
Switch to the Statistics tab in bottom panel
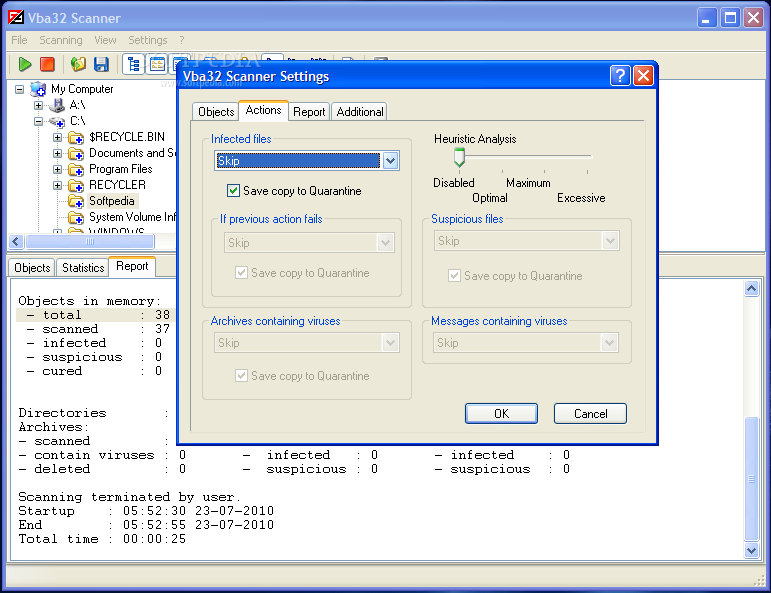83,268
